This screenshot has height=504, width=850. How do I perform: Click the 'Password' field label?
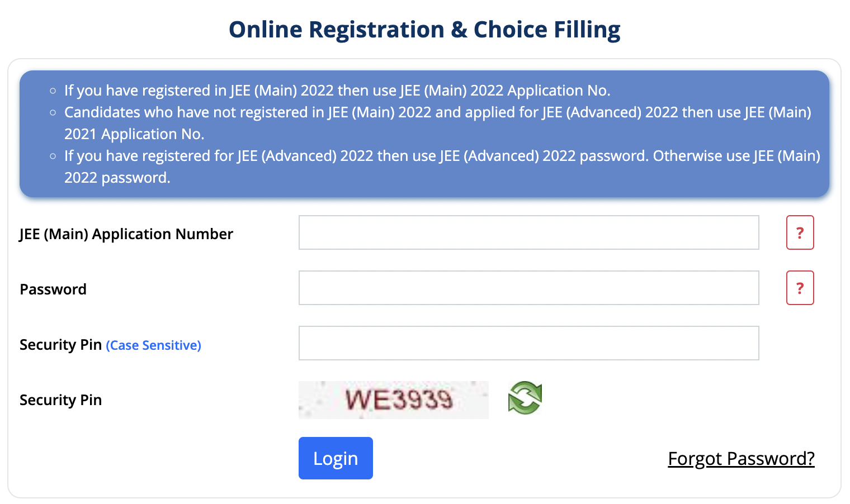click(53, 289)
